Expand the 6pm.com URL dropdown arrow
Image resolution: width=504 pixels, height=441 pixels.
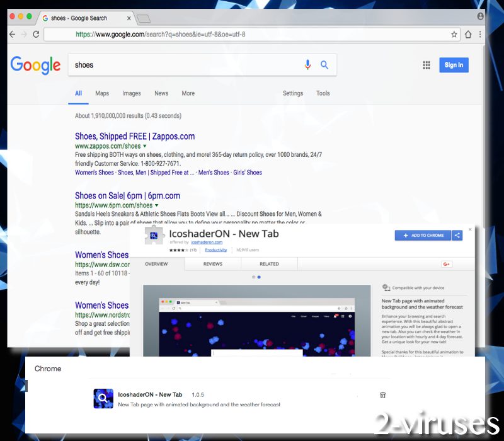click(157, 205)
